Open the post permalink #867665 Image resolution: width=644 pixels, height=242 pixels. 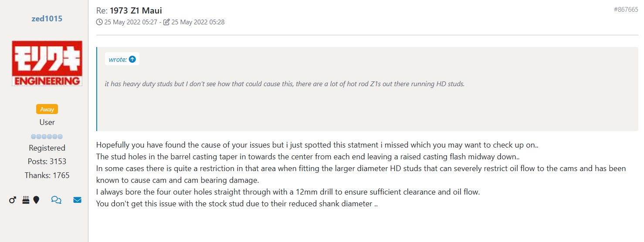click(x=626, y=10)
